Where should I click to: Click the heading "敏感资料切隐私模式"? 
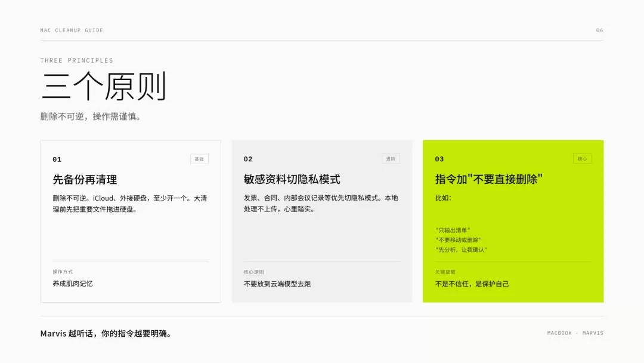pos(292,179)
